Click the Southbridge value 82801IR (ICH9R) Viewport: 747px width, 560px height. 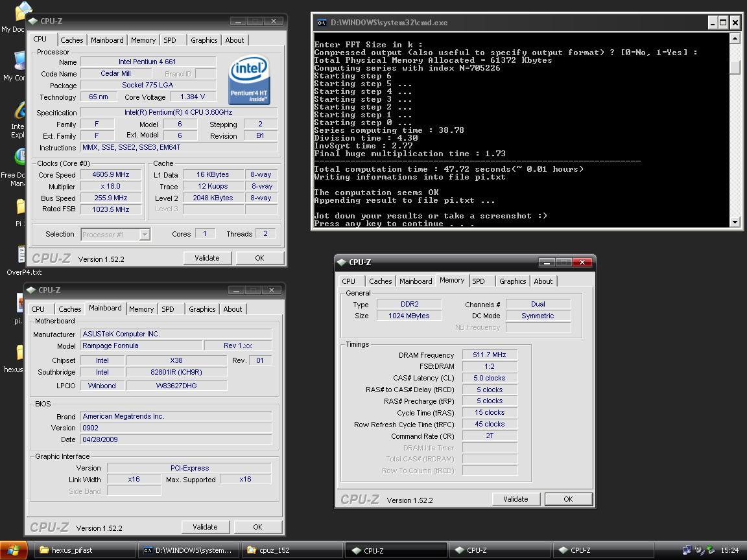tap(177, 373)
